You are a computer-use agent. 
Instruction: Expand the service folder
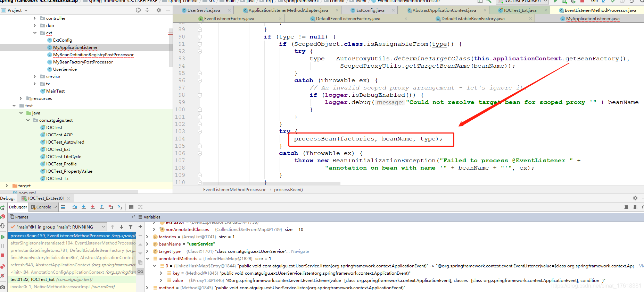tap(34, 76)
